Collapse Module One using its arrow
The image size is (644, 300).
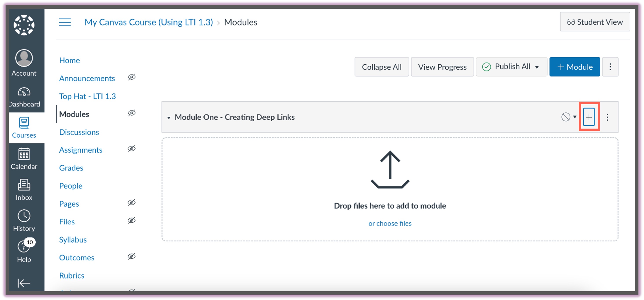point(169,118)
